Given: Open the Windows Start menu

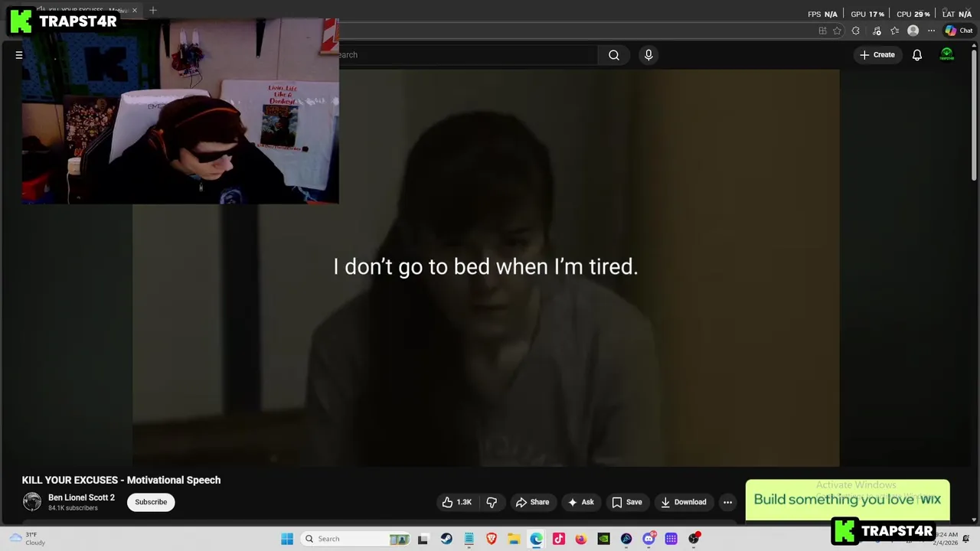Looking at the screenshot, I should [287, 539].
